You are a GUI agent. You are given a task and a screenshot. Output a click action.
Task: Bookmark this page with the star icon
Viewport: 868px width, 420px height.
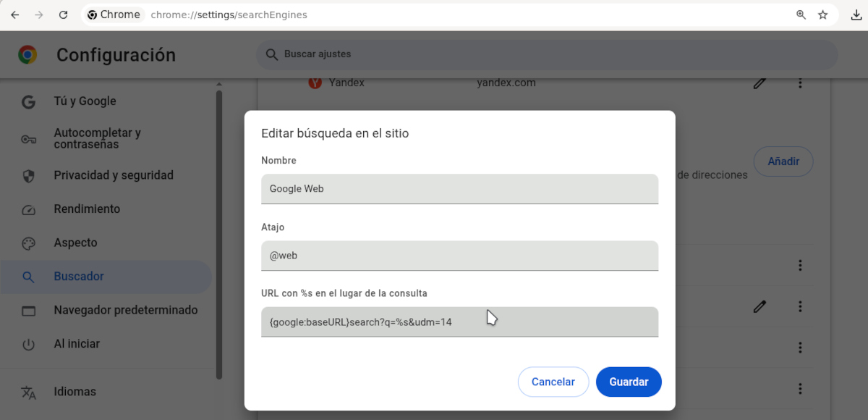(822, 14)
